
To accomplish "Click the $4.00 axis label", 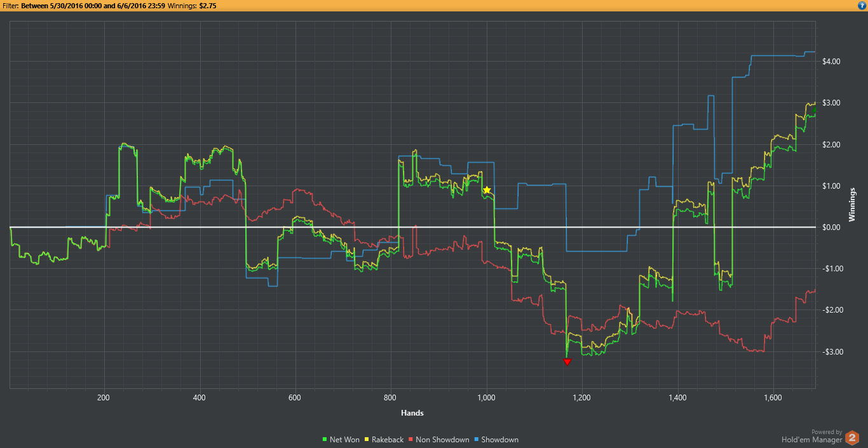I will (831, 62).
